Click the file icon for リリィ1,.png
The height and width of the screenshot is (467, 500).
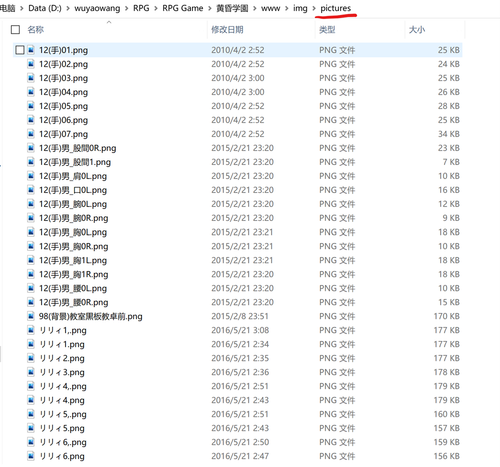[x=31, y=330]
